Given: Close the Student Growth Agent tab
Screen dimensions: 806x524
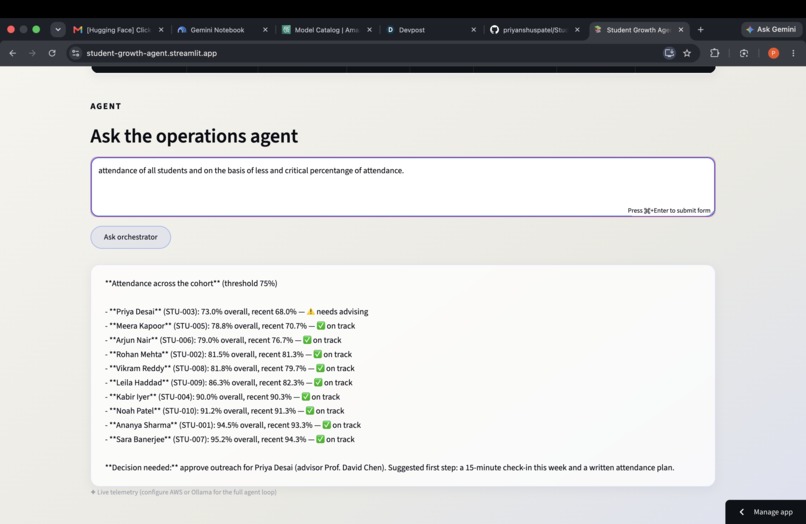Looking at the screenshot, I should tap(681, 30).
